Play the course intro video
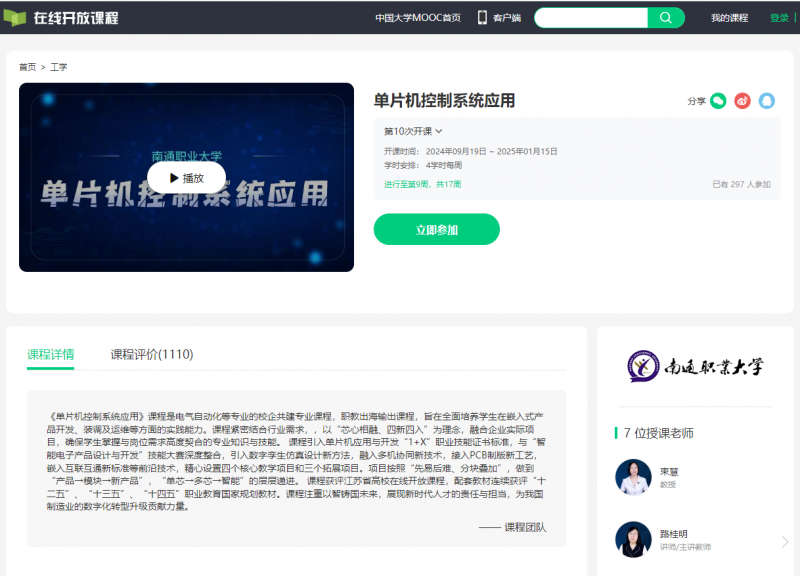The height and width of the screenshot is (576, 800). 186,178
